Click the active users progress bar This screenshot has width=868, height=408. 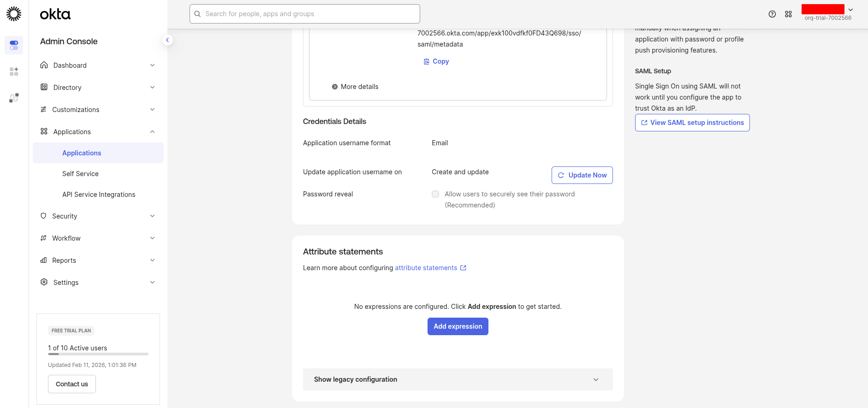tap(98, 354)
